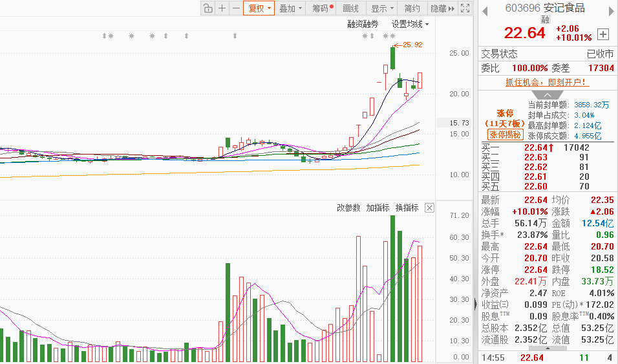The image size is (618, 364).
Task: Add stock to watchlist with plus box
Action: pos(603,34)
